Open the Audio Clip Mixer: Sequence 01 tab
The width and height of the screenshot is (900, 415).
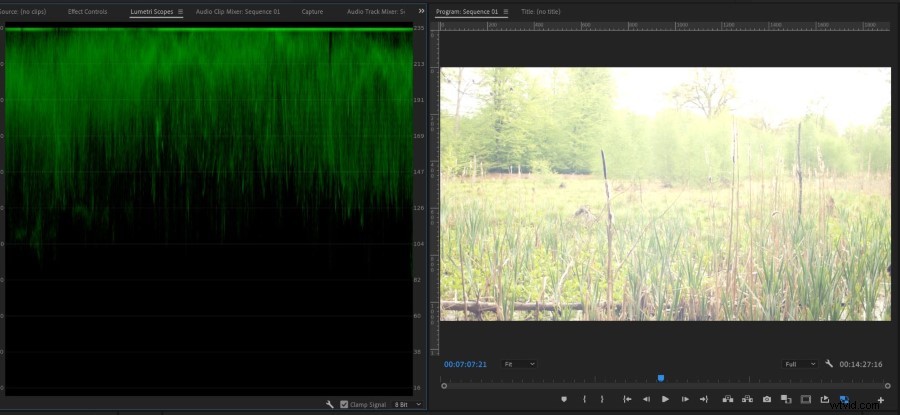coord(238,11)
